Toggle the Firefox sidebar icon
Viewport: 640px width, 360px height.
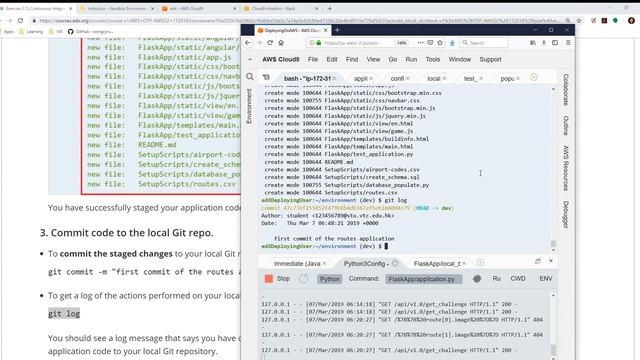[555, 42]
